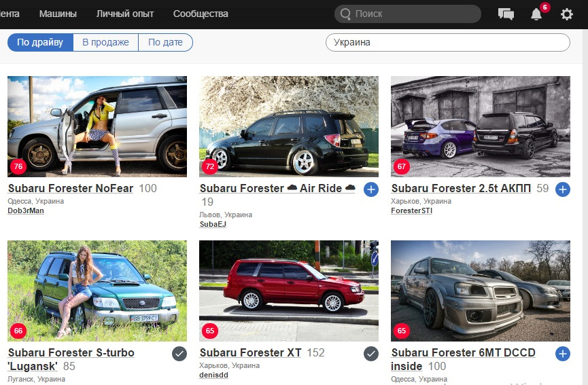This screenshot has height=385, width=588.
Task: Click 'Харьков, Украина' under Forester XT
Action: [230, 365]
